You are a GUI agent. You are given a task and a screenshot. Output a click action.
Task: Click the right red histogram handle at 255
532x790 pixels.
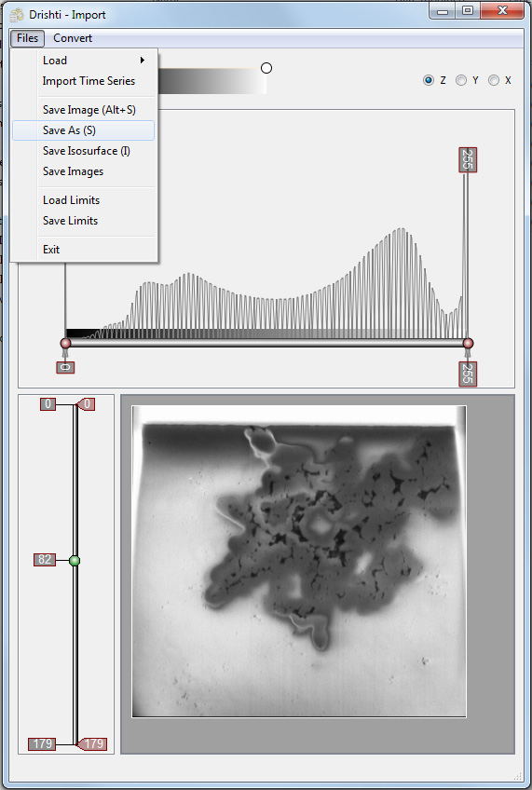(x=468, y=343)
